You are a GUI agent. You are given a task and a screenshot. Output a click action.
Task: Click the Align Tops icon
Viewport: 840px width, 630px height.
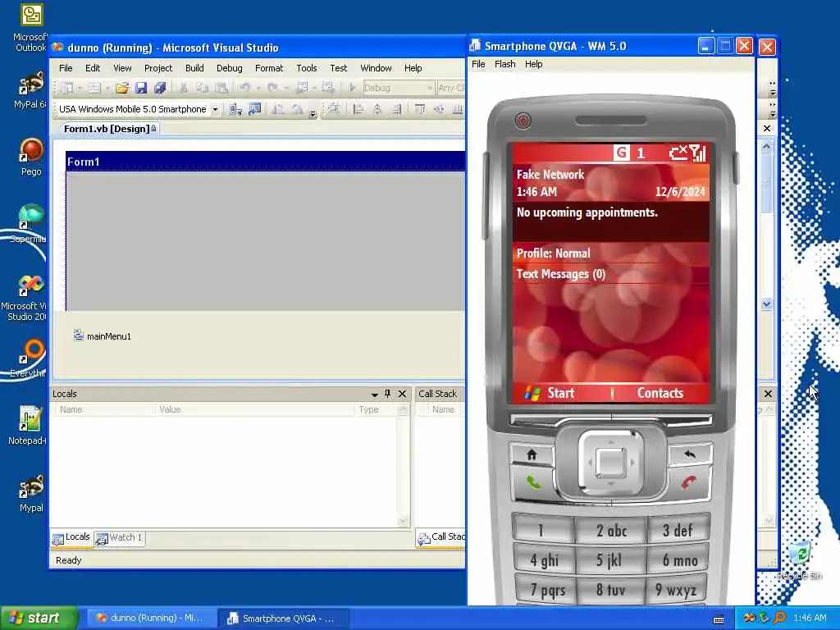[420, 109]
